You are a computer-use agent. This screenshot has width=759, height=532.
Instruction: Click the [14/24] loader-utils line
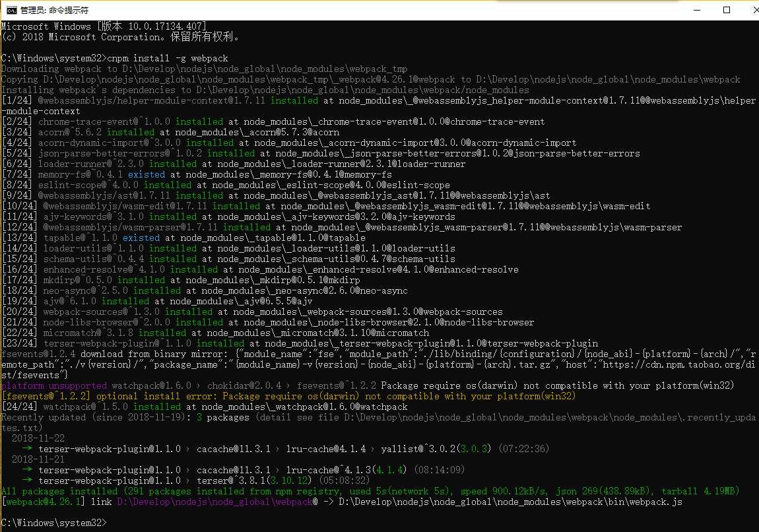(228, 248)
